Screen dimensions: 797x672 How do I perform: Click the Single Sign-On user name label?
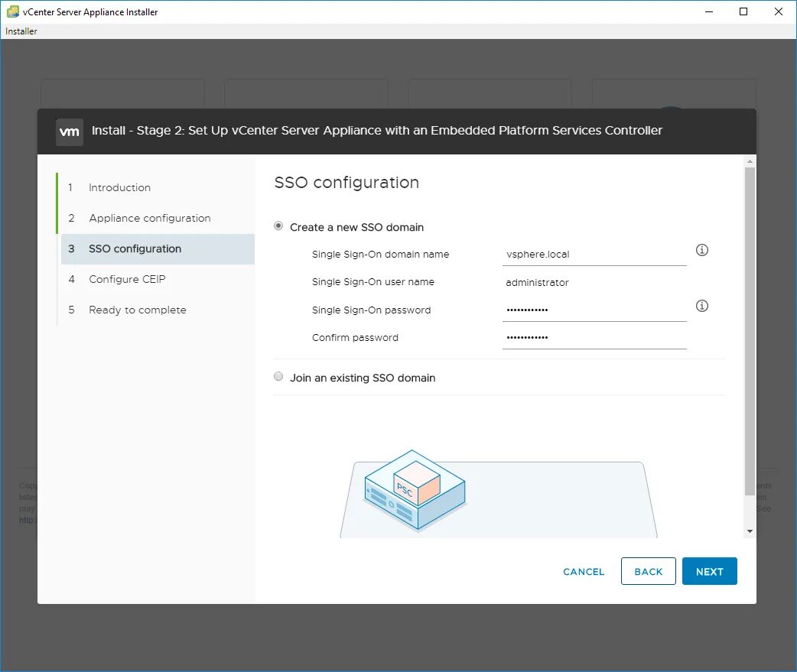(x=373, y=282)
